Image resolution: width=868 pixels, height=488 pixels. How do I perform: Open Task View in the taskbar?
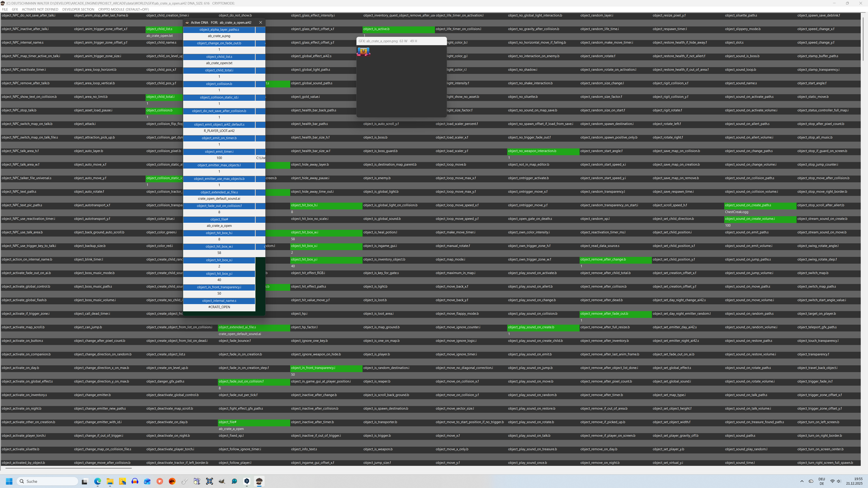click(85, 481)
